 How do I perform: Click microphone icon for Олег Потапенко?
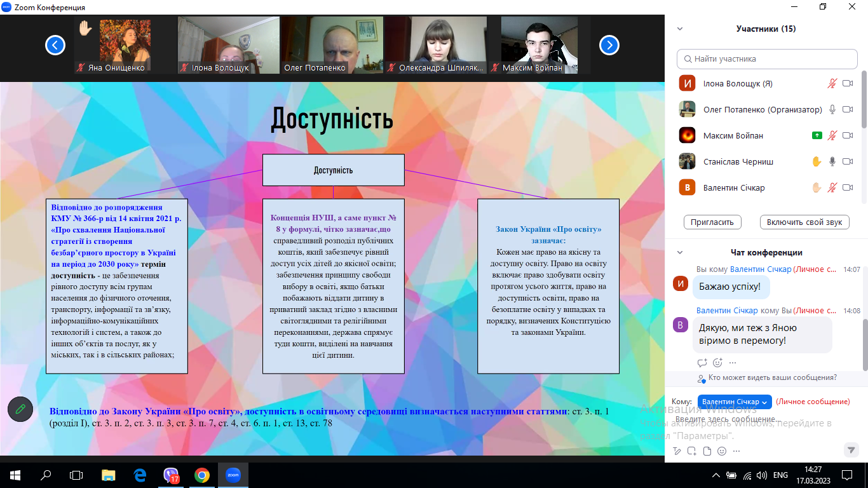832,109
